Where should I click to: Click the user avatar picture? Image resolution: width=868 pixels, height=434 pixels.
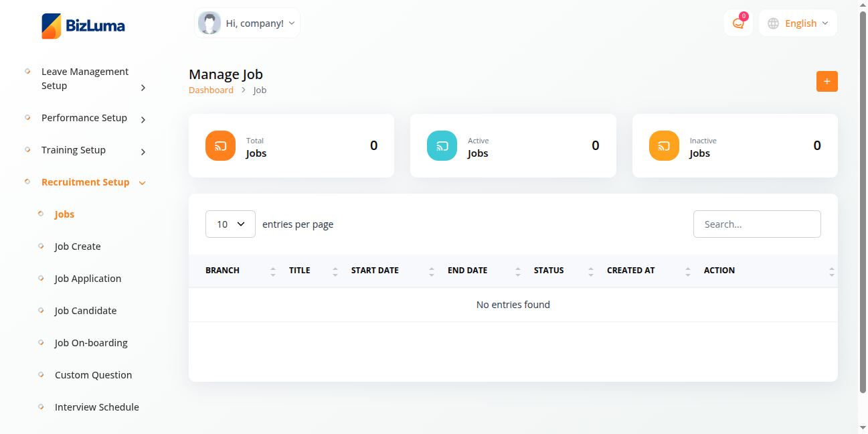click(209, 23)
